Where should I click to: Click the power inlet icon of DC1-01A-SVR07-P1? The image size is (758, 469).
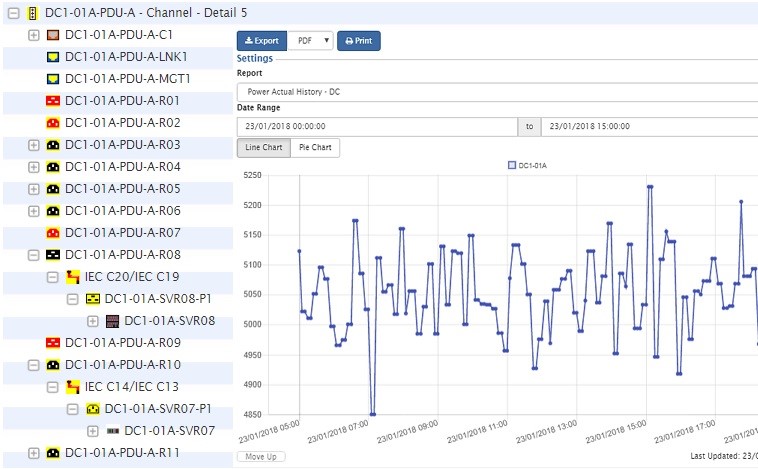92,409
